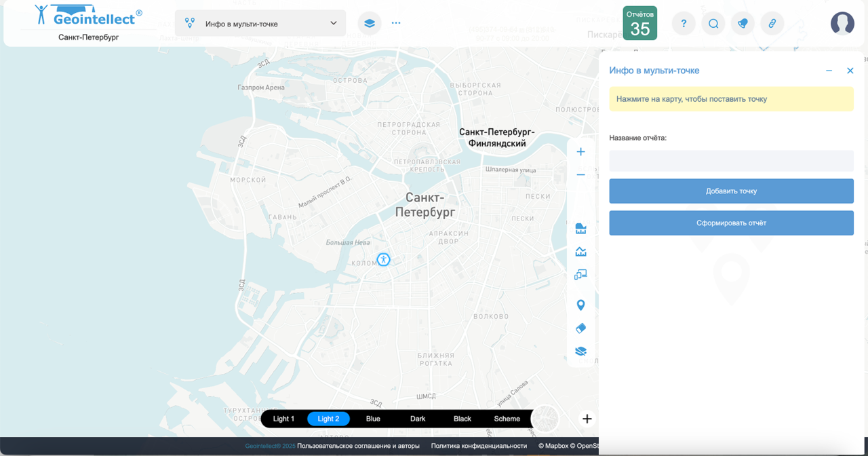Image resolution: width=868 pixels, height=456 pixels.
Task: Open notifications bell icon
Action: (743, 24)
